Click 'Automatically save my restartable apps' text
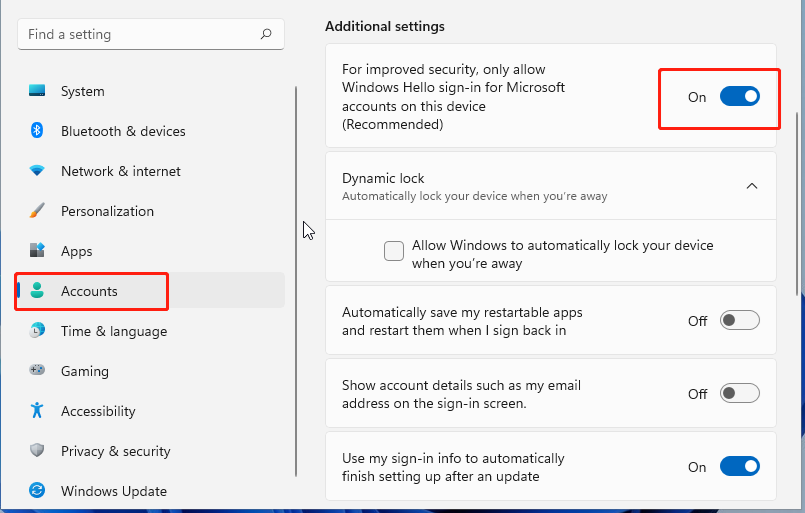The image size is (805, 513). [x=462, y=321]
